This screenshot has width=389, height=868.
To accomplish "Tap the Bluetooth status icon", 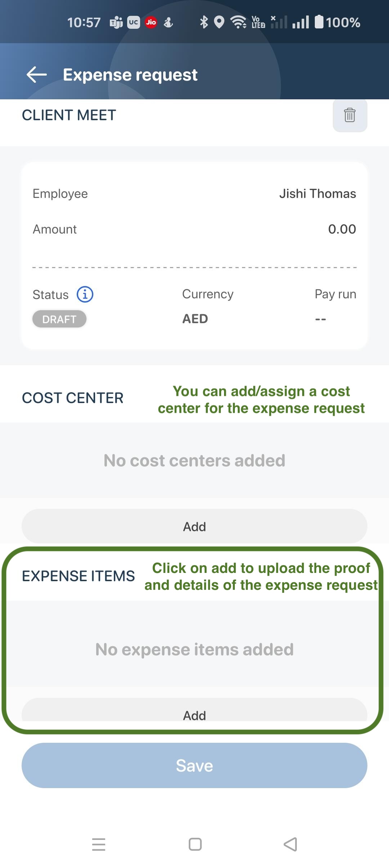I will point(204,22).
